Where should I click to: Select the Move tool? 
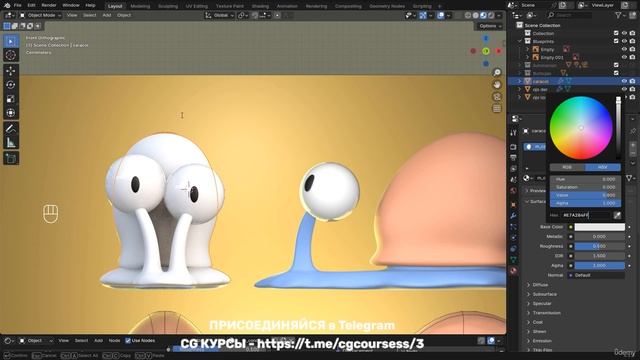pos(11,71)
